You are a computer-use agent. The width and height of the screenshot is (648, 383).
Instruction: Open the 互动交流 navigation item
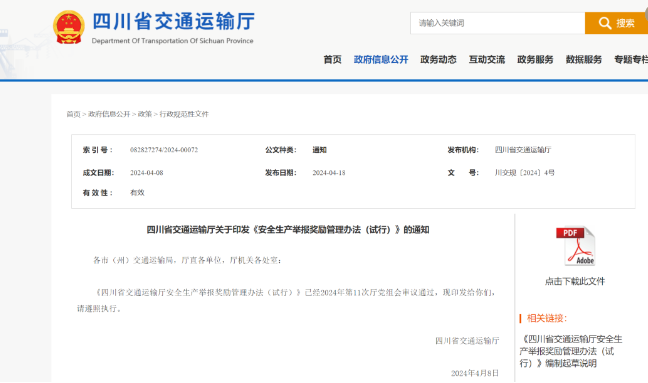click(x=487, y=59)
